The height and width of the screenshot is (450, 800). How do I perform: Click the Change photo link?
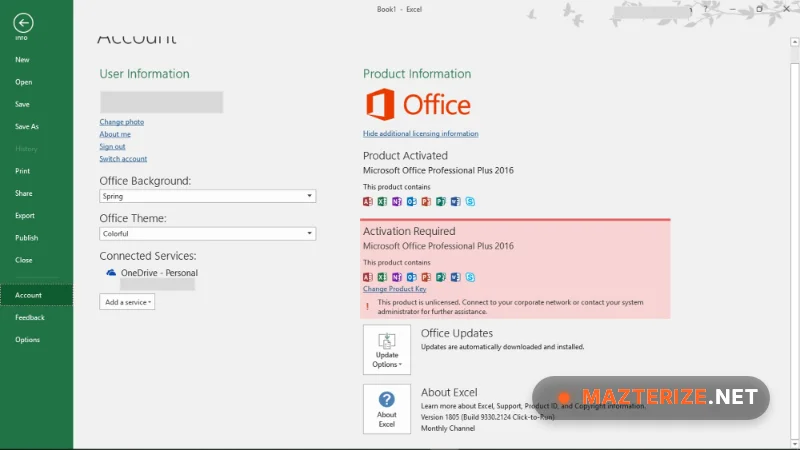[121, 122]
